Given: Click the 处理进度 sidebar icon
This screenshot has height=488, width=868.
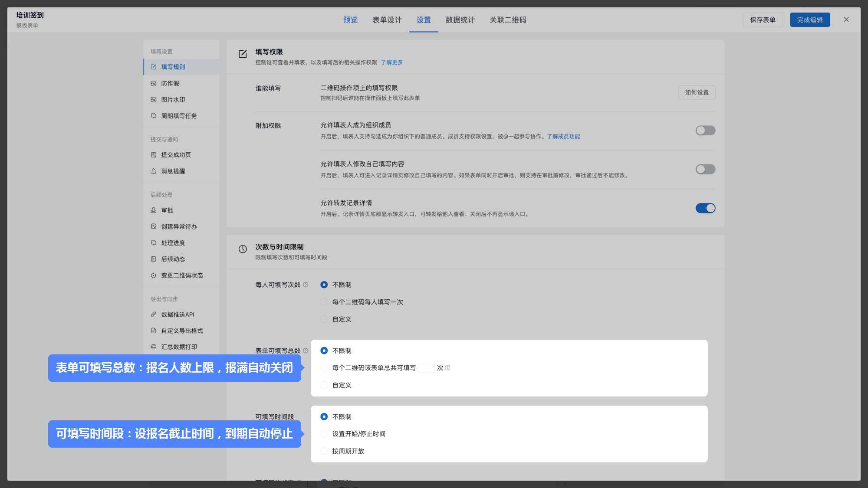Looking at the screenshot, I should pyautogui.click(x=154, y=243).
